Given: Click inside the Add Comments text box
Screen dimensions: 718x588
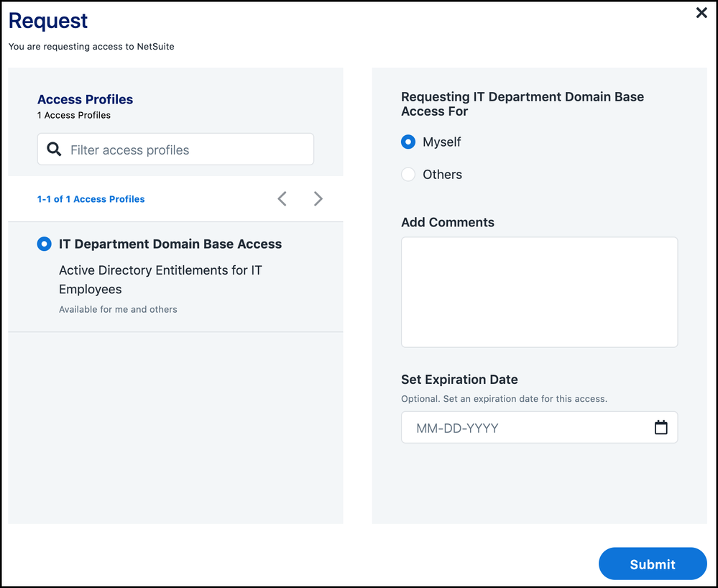Looking at the screenshot, I should [x=539, y=292].
